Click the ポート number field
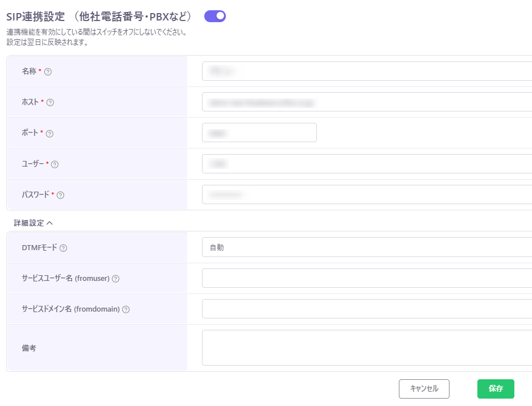The width and height of the screenshot is (532, 406). click(x=259, y=132)
